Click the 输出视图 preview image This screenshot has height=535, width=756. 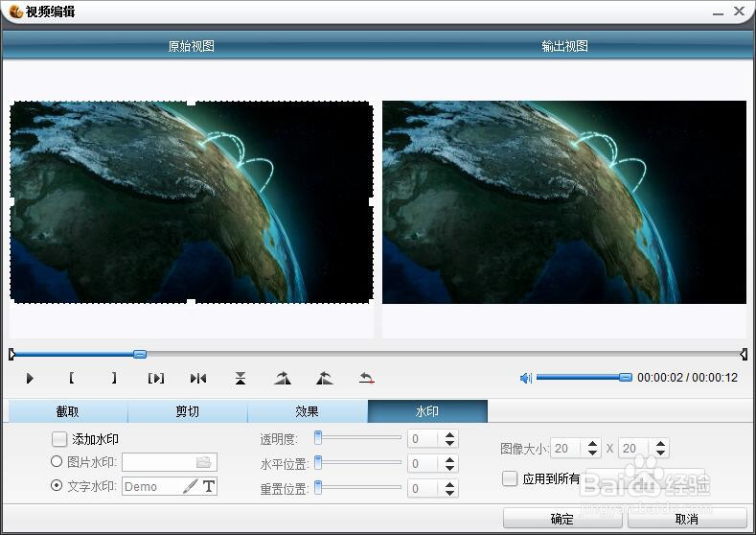564,202
